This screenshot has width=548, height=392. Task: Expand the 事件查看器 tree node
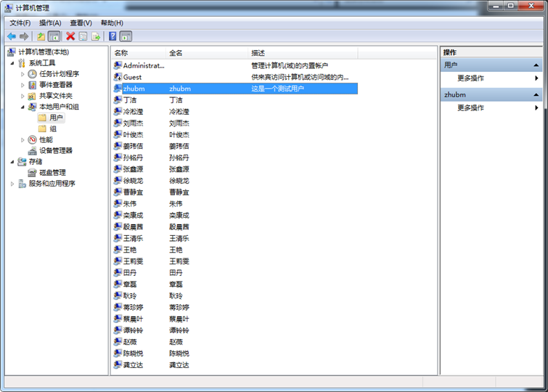click(x=23, y=85)
